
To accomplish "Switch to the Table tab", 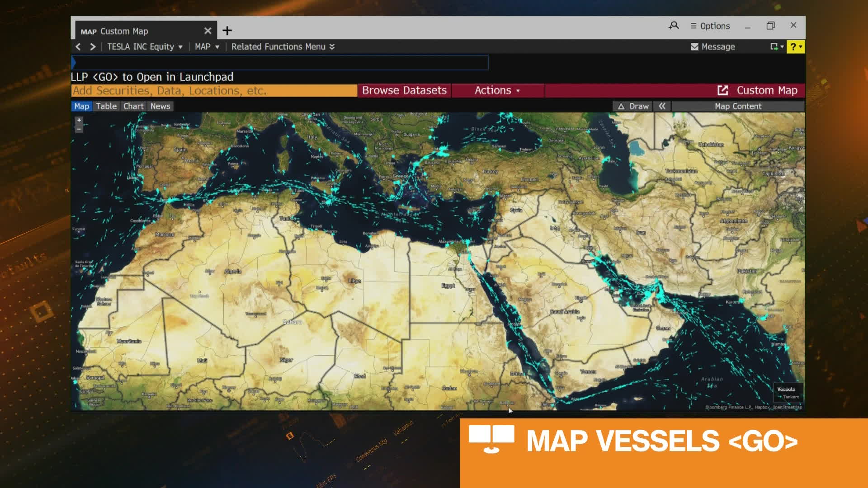I will pyautogui.click(x=106, y=106).
